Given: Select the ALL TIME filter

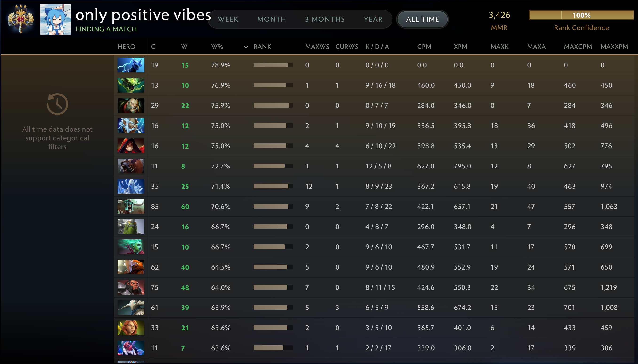Looking at the screenshot, I should click(x=423, y=19).
